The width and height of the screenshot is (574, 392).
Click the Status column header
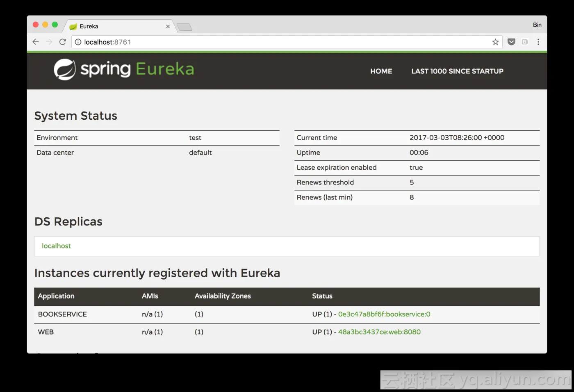coord(322,296)
